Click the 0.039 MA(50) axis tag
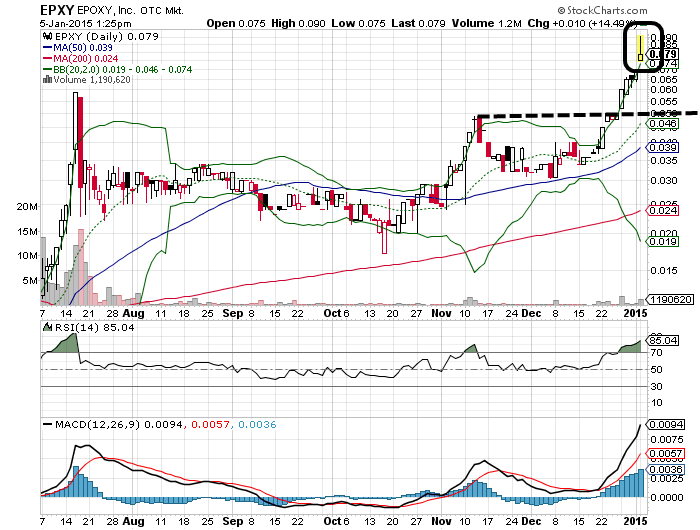This screenshot has height=530, width=700. point(663,147)
